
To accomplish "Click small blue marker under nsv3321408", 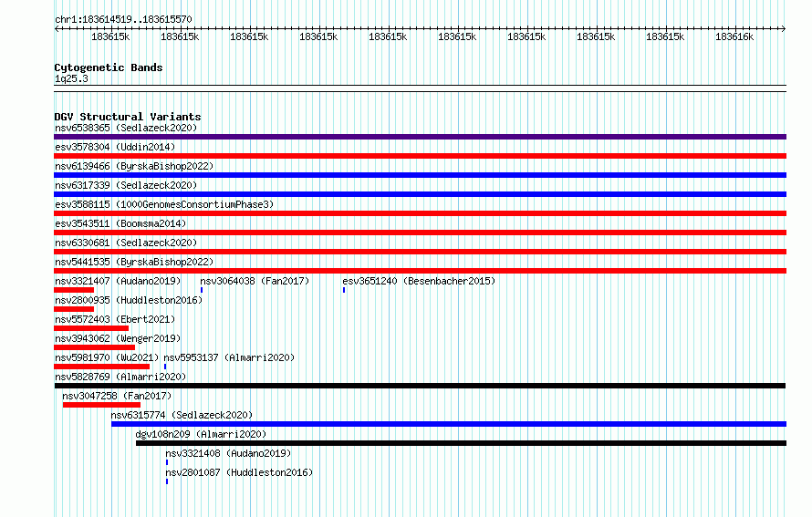I will 167,462.
